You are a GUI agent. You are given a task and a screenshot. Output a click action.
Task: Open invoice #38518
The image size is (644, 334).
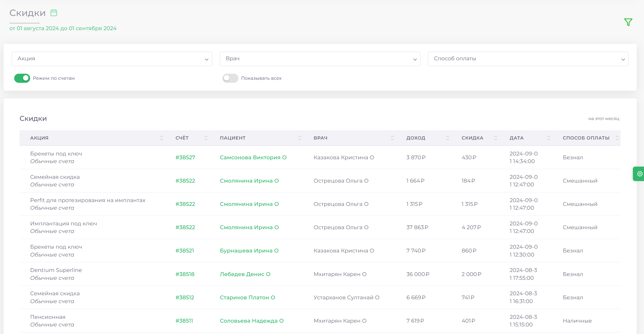tap(185, 274)
